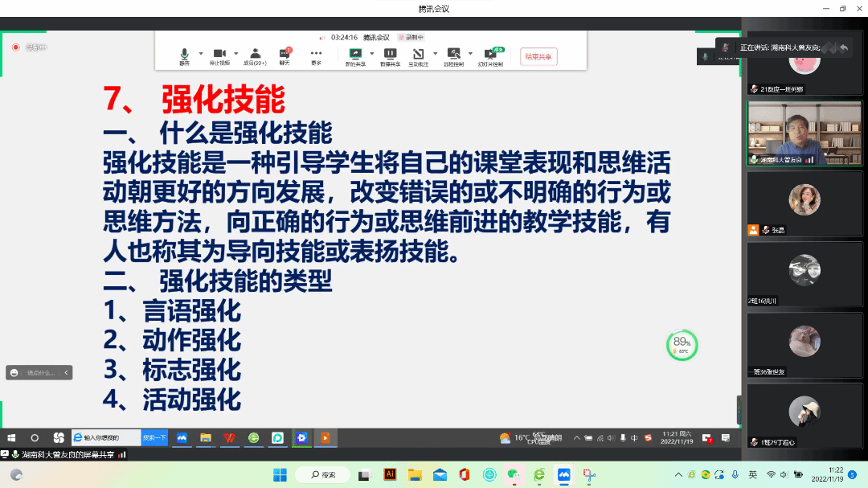Image resolution: width=868 pixels, height=488 pixels.
Task: Open Tencent Meeting on Windows 11 taskbar
Action: [564, 474]
